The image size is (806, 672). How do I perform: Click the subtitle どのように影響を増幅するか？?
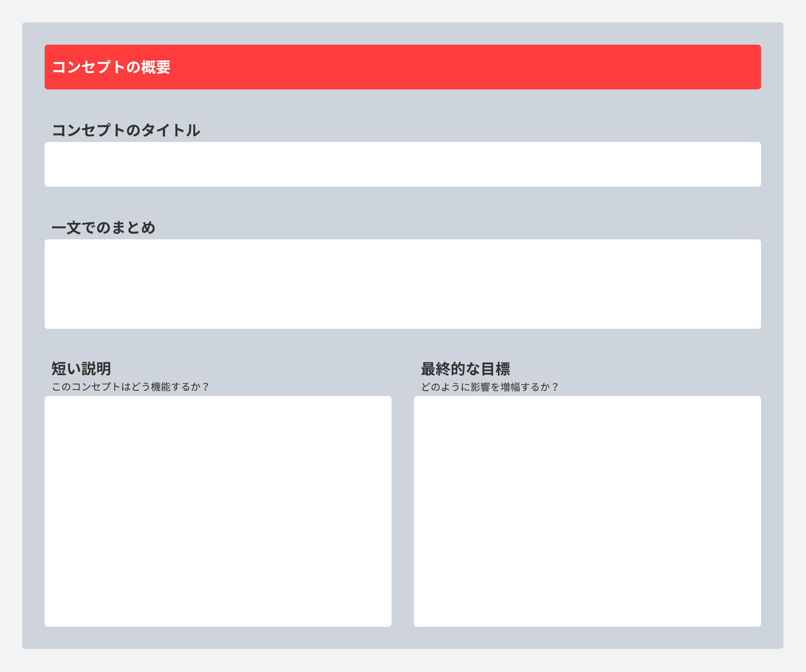(489, 387)
